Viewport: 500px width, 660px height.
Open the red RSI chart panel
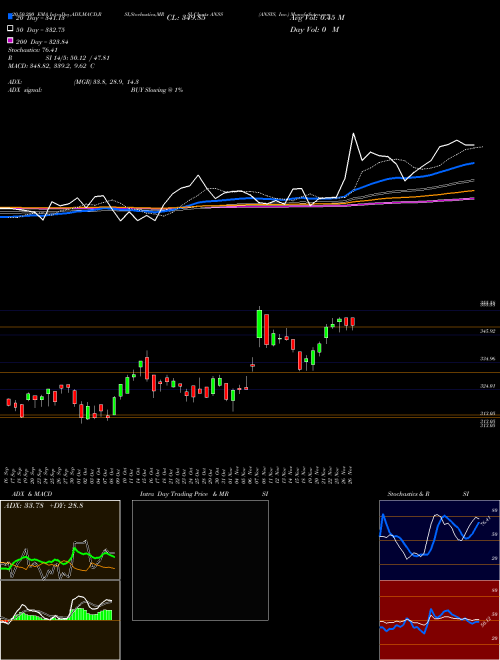tap(439, 620)
